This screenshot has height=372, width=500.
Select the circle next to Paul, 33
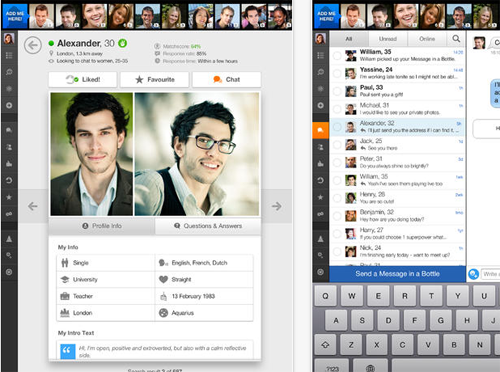click(x=337, y=91)
